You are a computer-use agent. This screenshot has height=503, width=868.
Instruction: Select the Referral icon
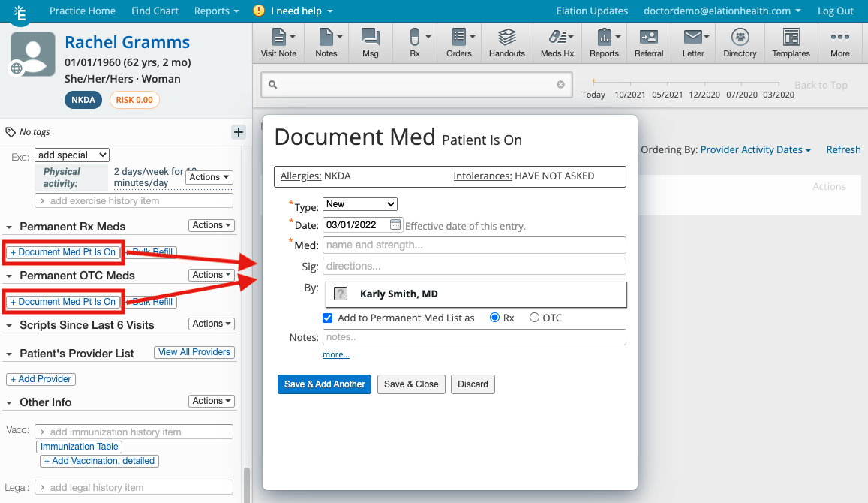tap(648, 41)
